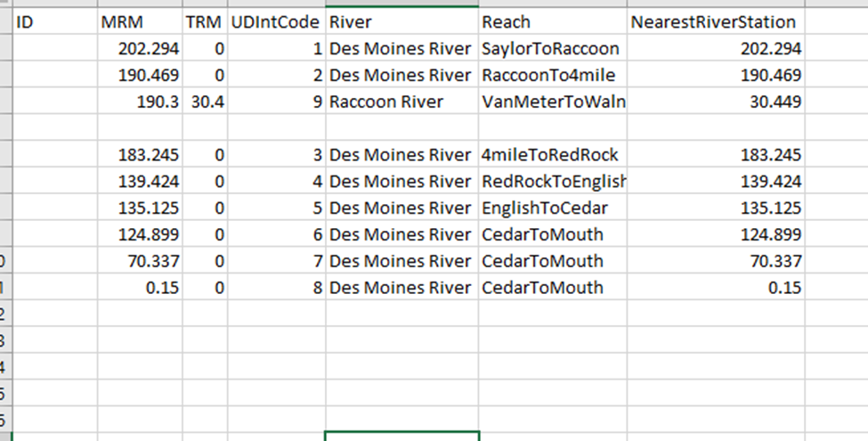Select the TRM header cell
Screen dimensions: 868x441
[x=205, y=21]
